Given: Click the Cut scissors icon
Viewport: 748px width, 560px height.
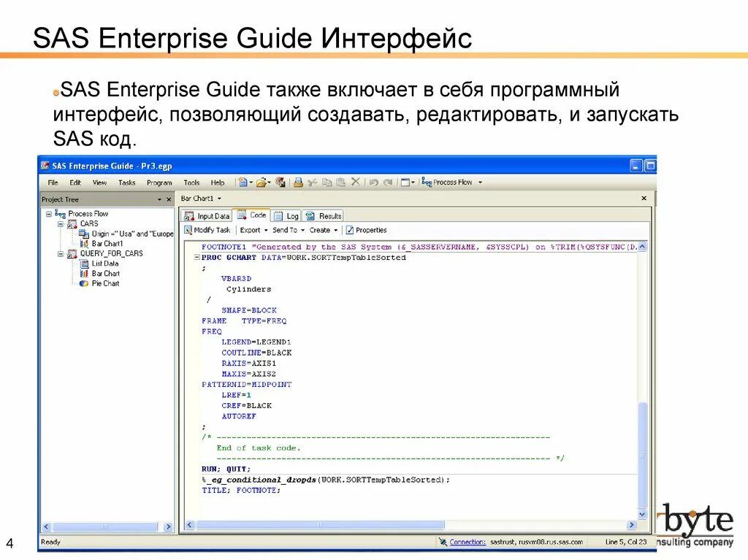Looking at the screenshot, I should (x=313, y=183).
